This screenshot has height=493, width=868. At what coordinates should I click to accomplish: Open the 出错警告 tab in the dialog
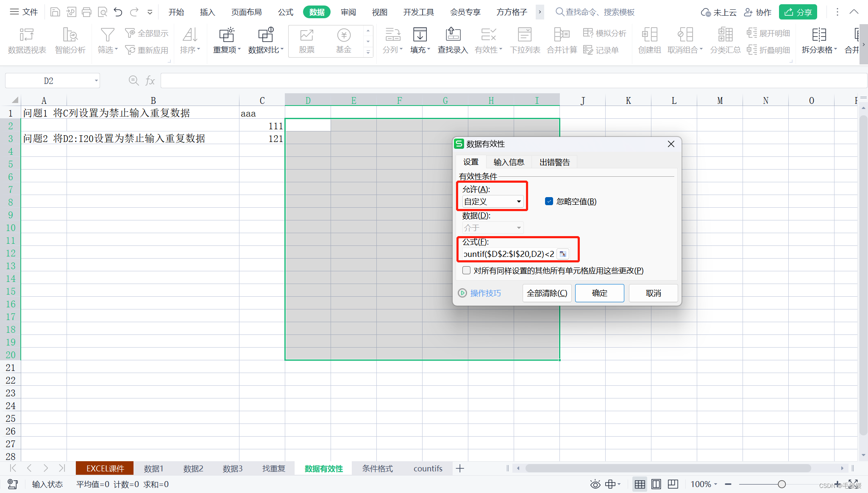tap(554, 162)
